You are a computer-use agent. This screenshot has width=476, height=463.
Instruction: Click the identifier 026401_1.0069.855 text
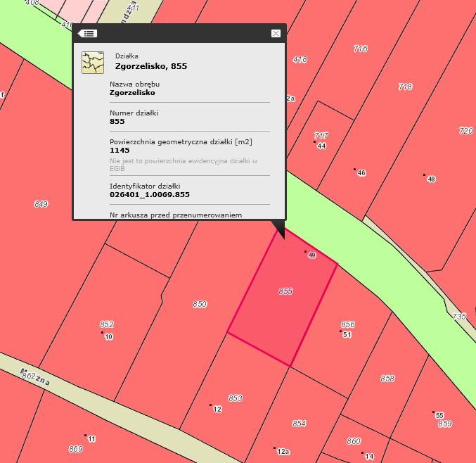click(150, 194)
